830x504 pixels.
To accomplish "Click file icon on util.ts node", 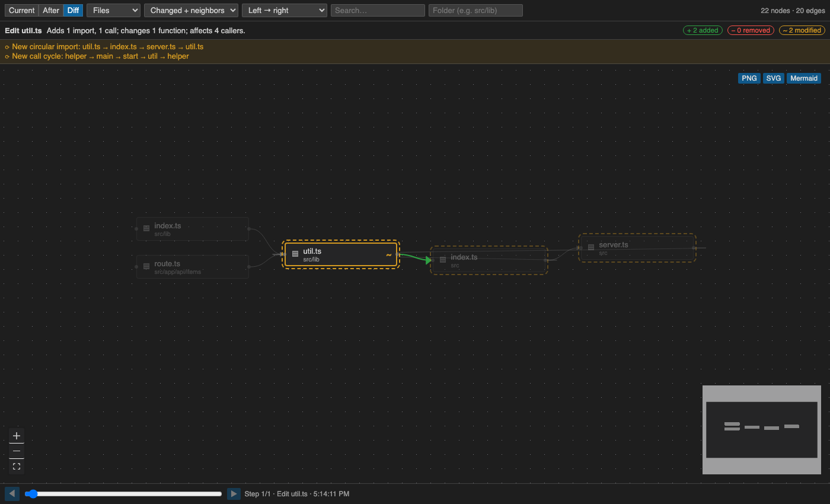I will pyautogui.click(x=295, y=254).
